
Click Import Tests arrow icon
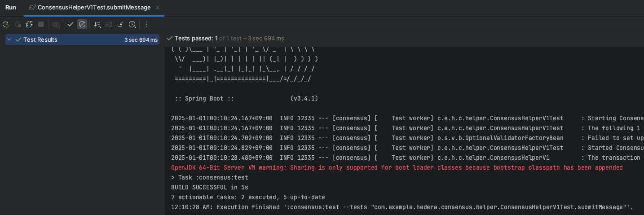tap(120, 24)
